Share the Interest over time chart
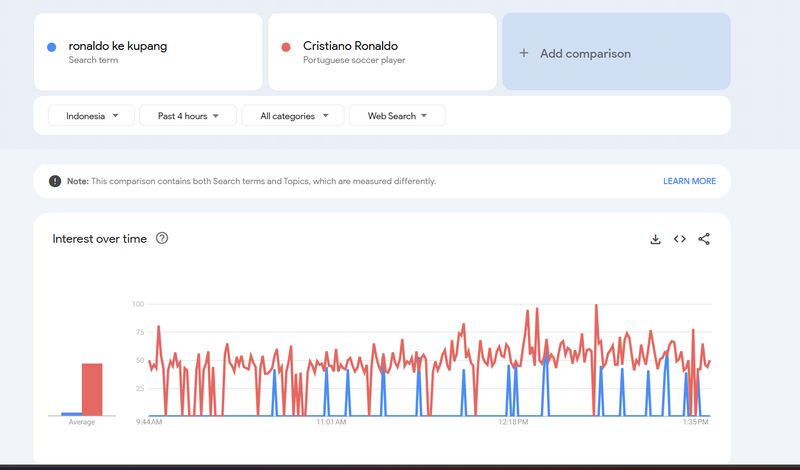 click(704, 239)
